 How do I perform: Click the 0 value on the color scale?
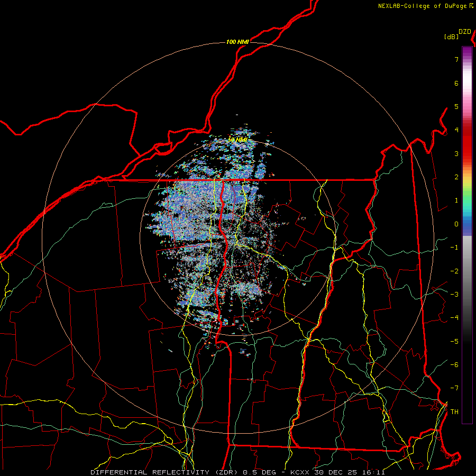[x=456, y=224]
